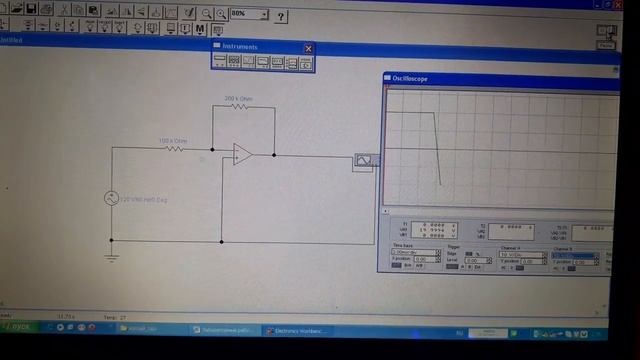
Task: Open the Diodes parts bin
Action: pyautogui.click(x=57, y=26)
